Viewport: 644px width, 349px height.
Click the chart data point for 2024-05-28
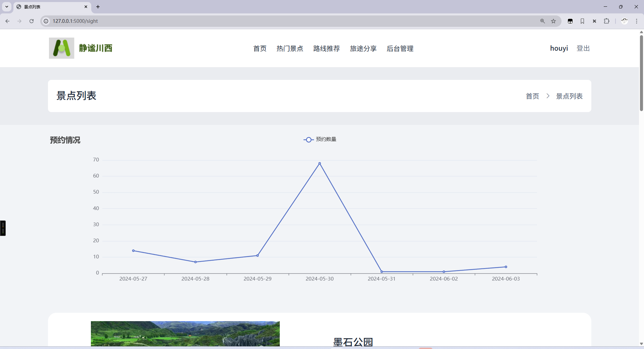coord(196,262)
